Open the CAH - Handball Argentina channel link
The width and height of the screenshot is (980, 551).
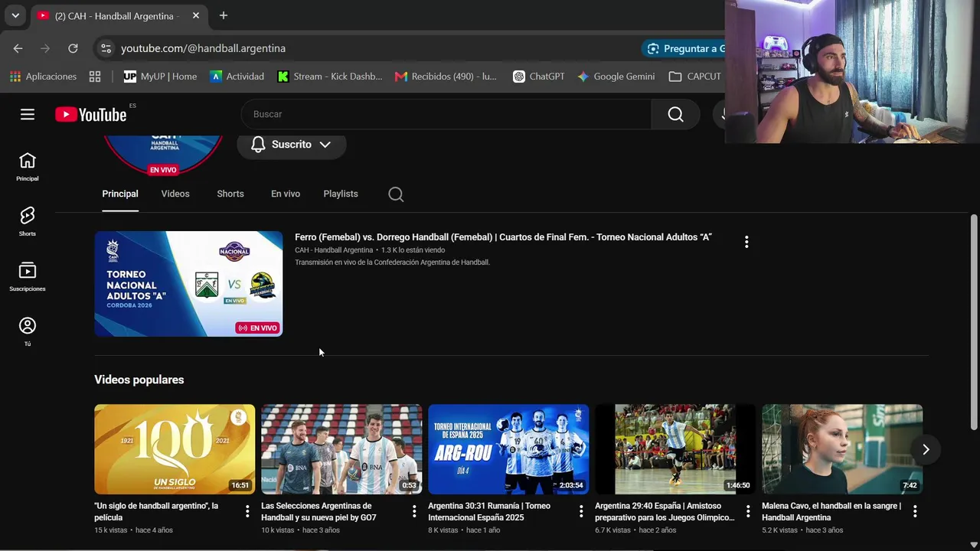(334, 250)
